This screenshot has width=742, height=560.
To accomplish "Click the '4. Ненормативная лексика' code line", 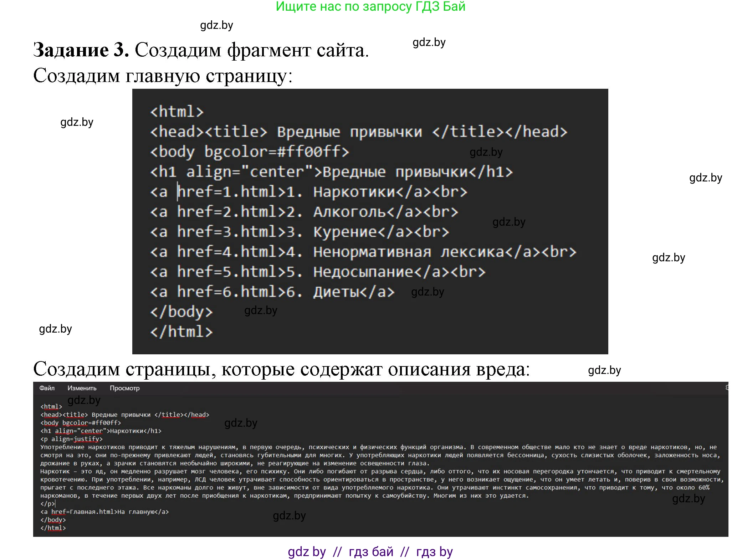I will (x=363, y=252).
